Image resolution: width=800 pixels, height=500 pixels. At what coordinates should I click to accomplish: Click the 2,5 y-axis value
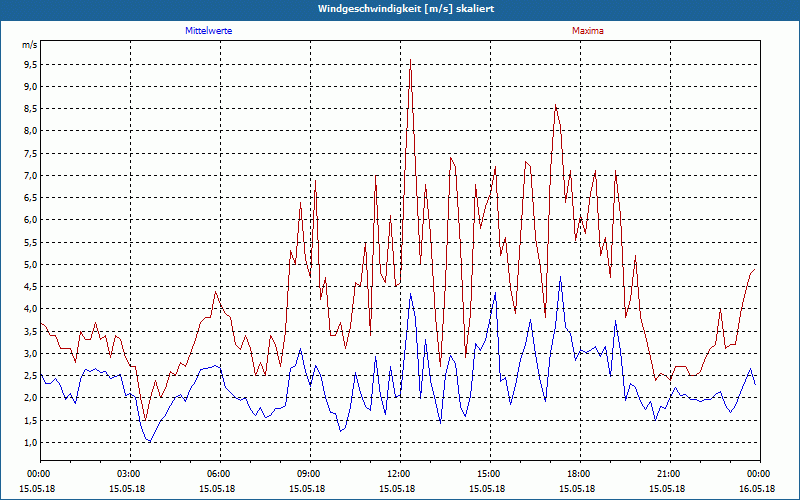[31, 376]
